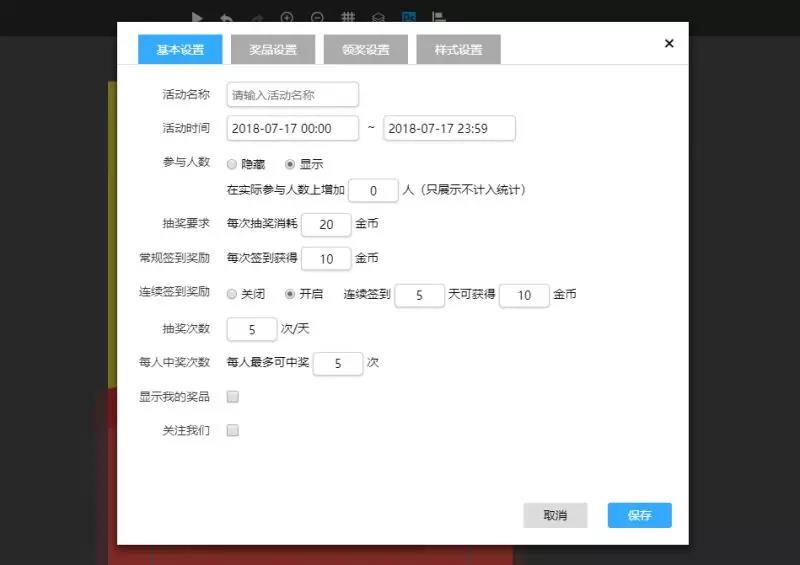Click the blue PS icon in toolbar
The height and width of the screenshot is (565, 800).
[x=409, y=18]
